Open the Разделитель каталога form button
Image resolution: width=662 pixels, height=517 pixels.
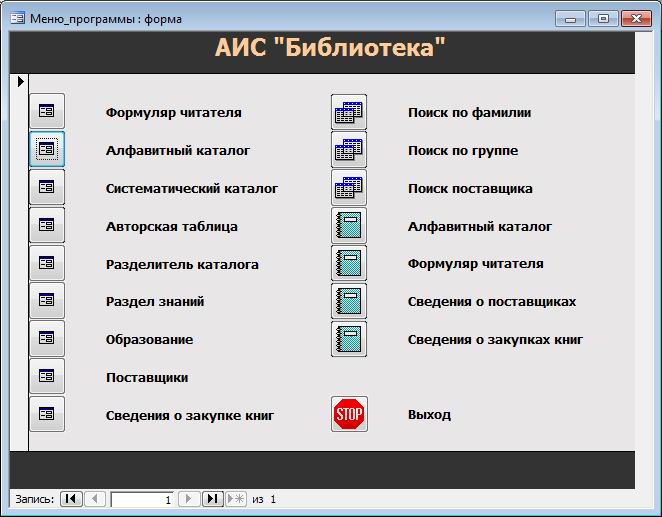pos(47,263)
